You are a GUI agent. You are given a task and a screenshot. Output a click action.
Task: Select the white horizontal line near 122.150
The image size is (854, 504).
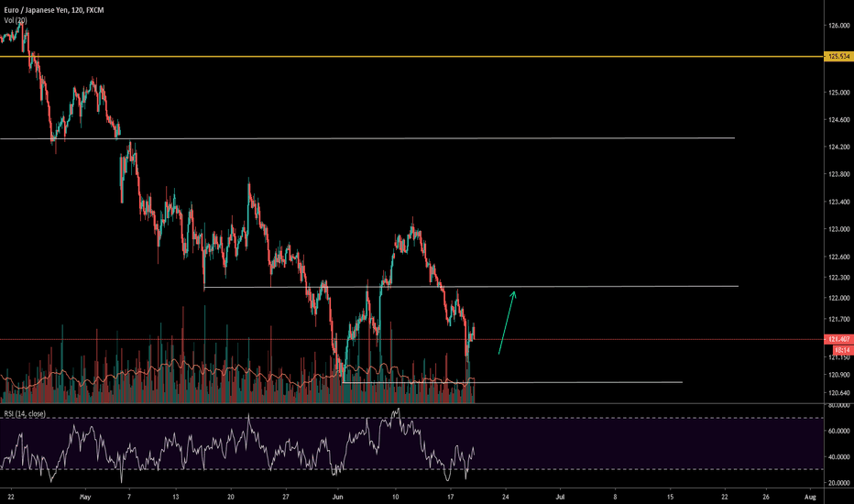tap(471, 287)
